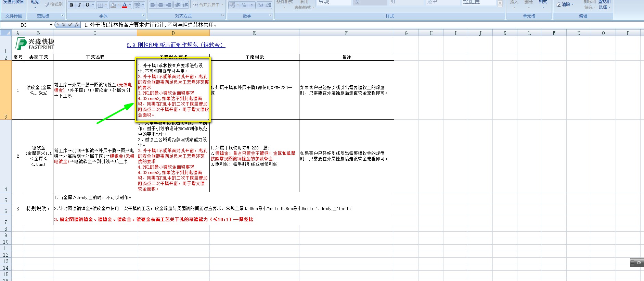This screenshot has height=281, width=644.
Task: Select column F header
Action: click(346, 33)
